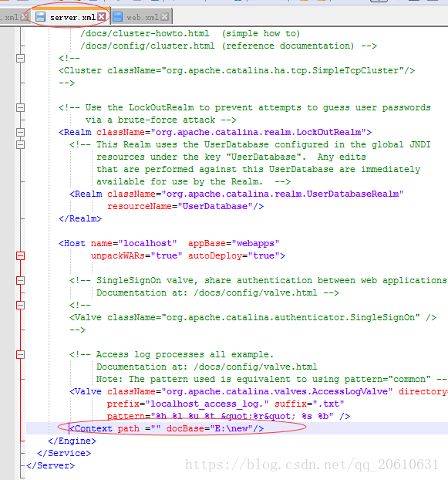Image resolution: width=448 pixels, height=480 pixels.
Task: Collapse the commented-out SingleSignOn Valve block fold
Action: [20, 305]
